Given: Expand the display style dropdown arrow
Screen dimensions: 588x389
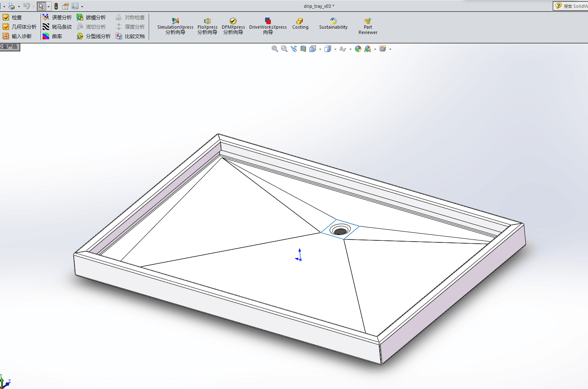Looking at the screenshot, I should click(x=335, y=49).
